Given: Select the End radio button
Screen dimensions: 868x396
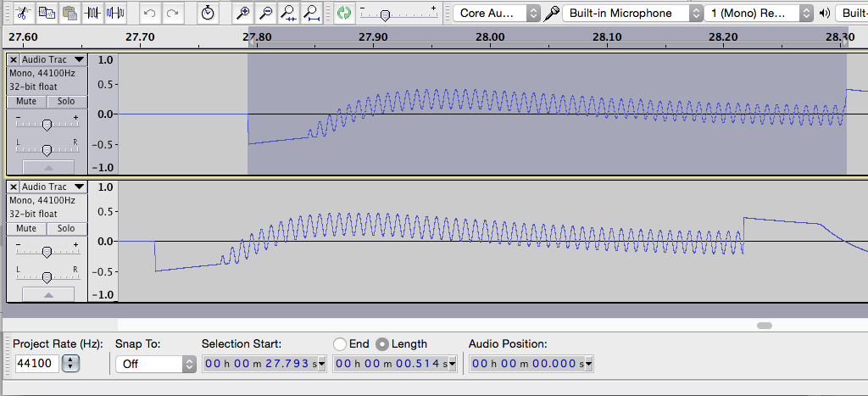Looking at the screenshot, I should coord(340,344).
